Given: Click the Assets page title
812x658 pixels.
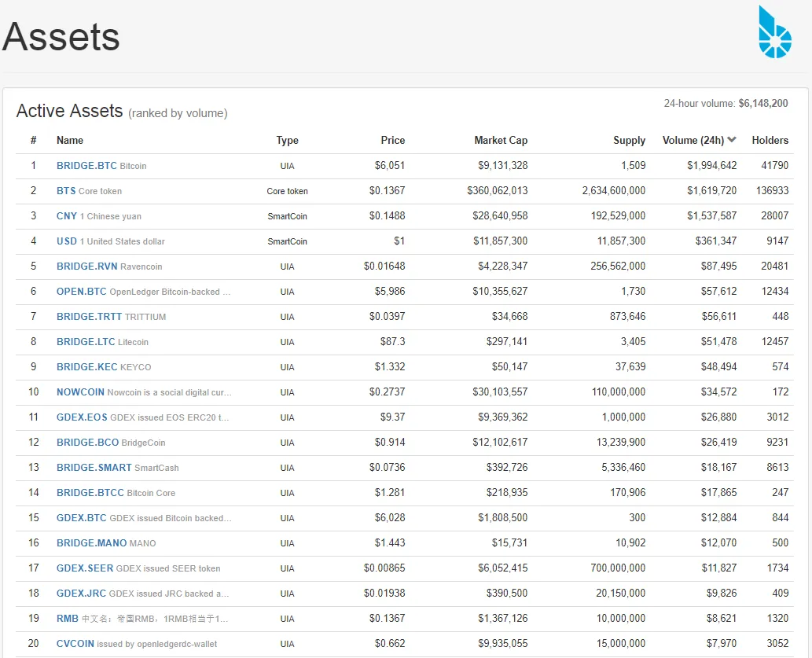Looking at the screenshot, I should click(x=61, y=37).
